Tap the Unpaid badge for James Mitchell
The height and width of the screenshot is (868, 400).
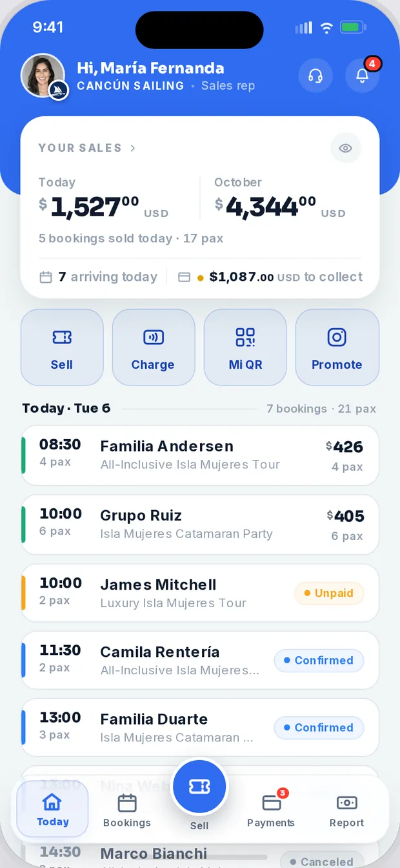[x=329, y=594]
